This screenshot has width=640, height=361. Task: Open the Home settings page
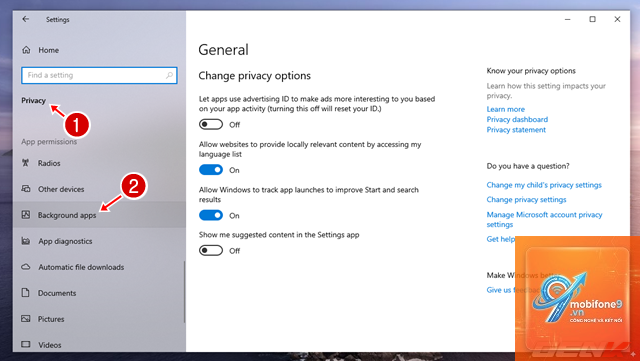pyautogui.click(x=49, y=50)
